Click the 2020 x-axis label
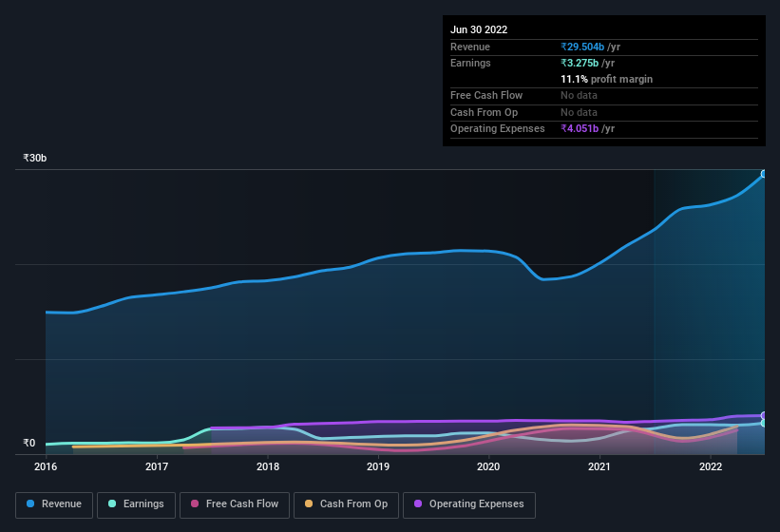This screenshot has width=780, height=532. click(x=488, y=466)
